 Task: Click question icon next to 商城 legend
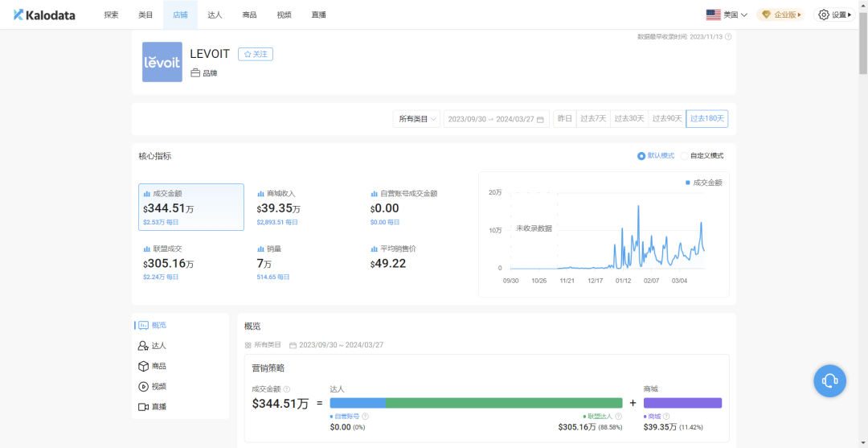[666, 417]
